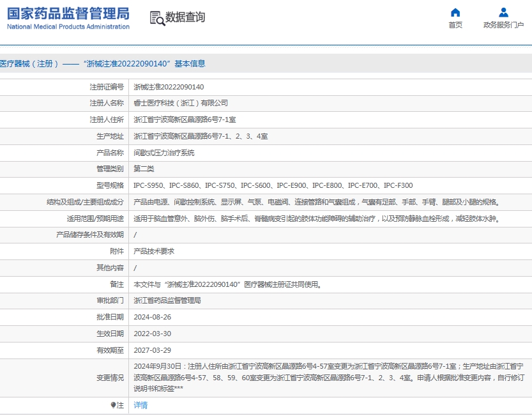Click expiry date 2027-03-29
Screen dimensions: 532x416
pyautogui.click(x=153, y=350)
